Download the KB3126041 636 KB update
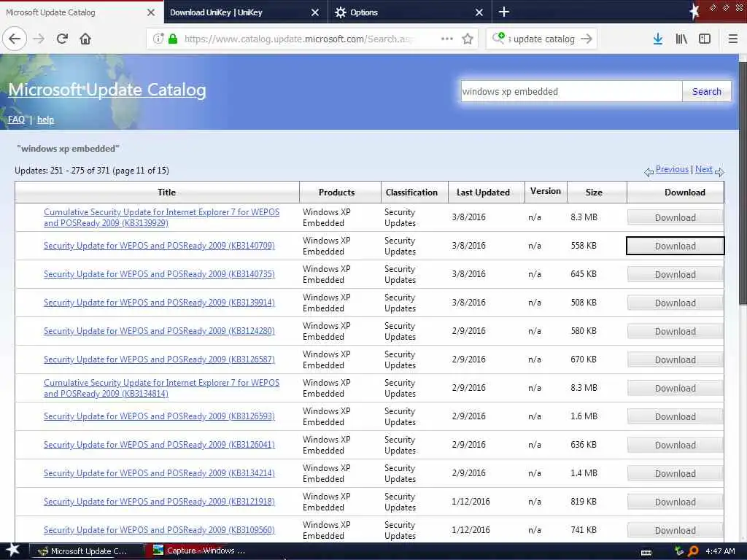 click(675, 446)
